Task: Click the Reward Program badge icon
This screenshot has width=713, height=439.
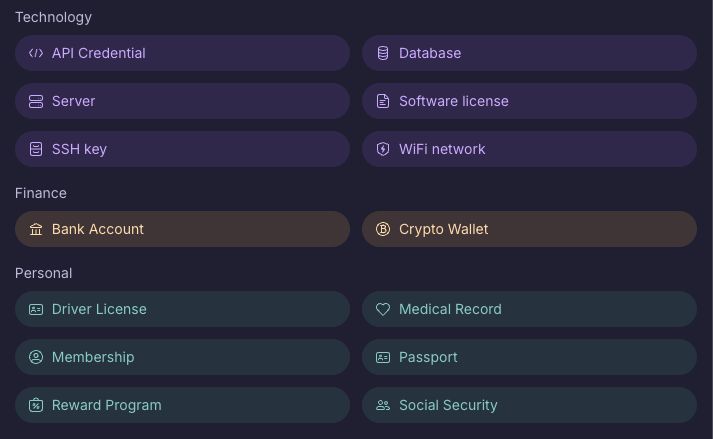Action: pos(36,405)
